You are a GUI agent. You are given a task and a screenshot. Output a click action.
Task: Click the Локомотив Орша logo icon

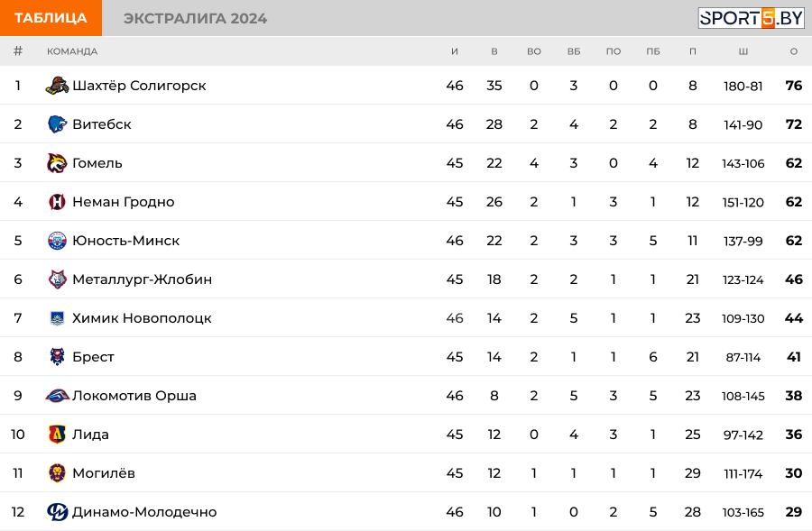pyautogui.click(x=57, y=396)
